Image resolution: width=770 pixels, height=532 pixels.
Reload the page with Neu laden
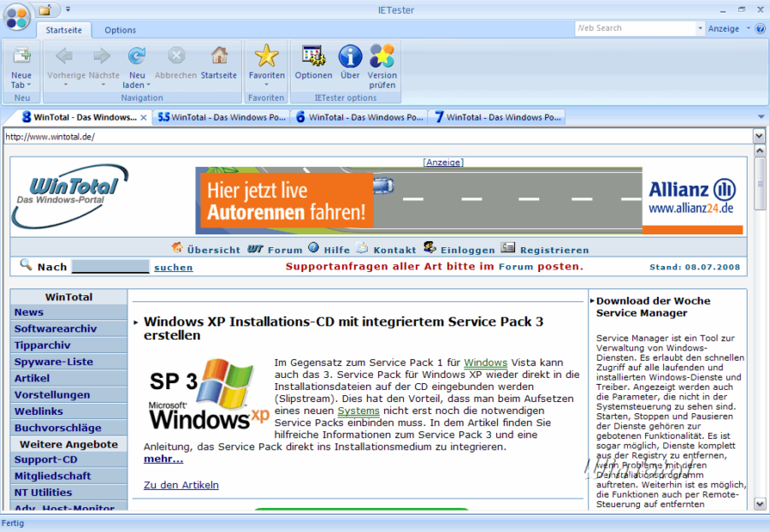pos(137,56)
